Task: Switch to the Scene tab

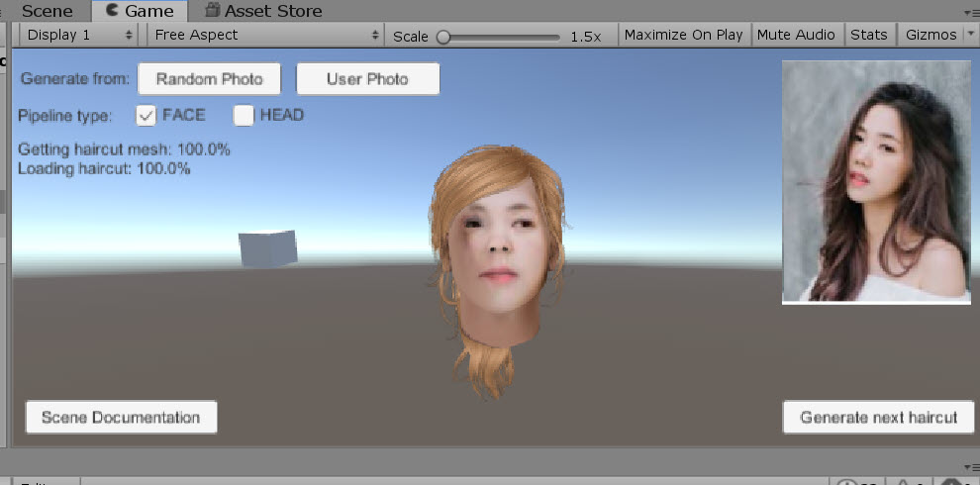Action: pyautogui.click(x=47, y=12)
